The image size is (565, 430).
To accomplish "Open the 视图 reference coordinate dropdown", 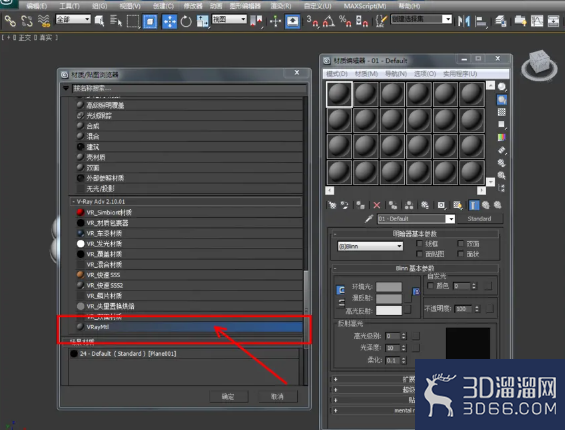I will (x=229, y=19).
